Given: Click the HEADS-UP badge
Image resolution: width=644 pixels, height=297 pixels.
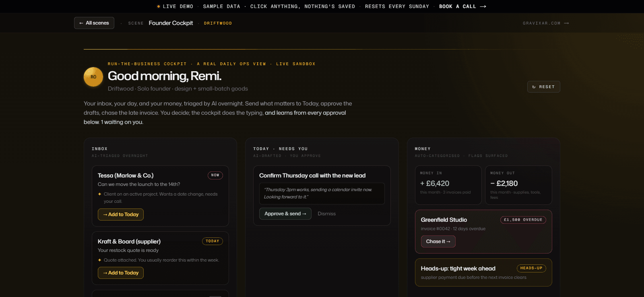Looking at the screenshot, I should pos(531,268).
